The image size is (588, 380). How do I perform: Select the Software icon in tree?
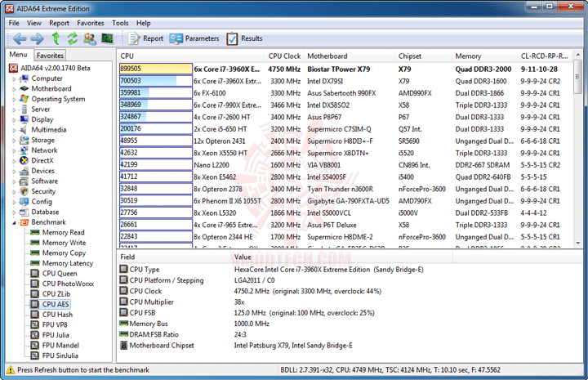tap(24, 181)
